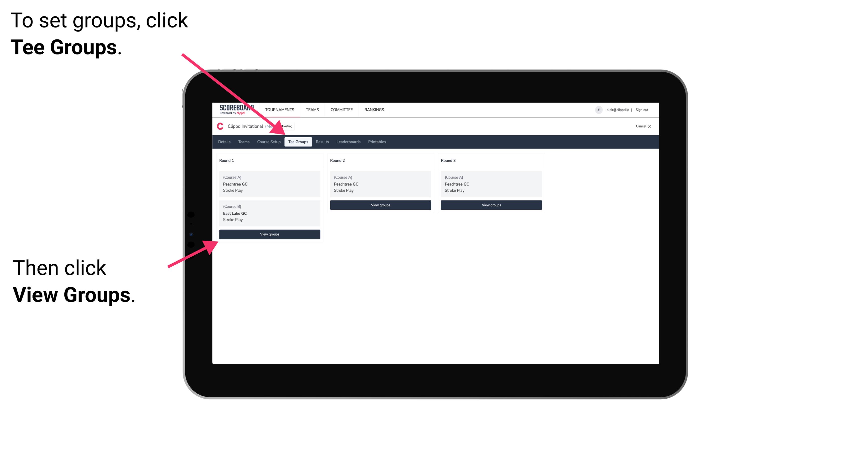Click the Leaderboards tab
868x467 pixels.
pyautogui.click(x=348, y=142)
